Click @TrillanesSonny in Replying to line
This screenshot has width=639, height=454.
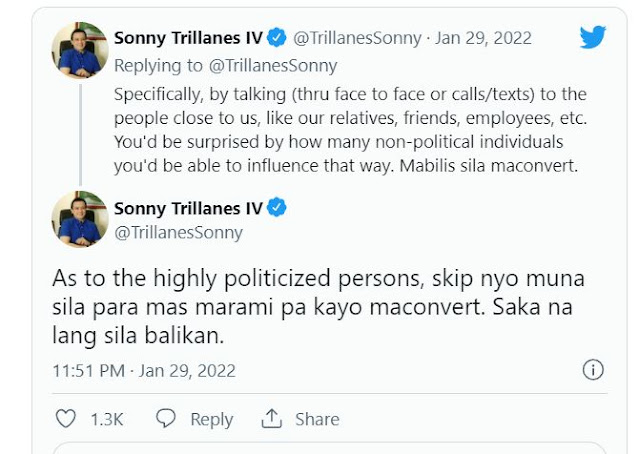click(x=273, y=65)
